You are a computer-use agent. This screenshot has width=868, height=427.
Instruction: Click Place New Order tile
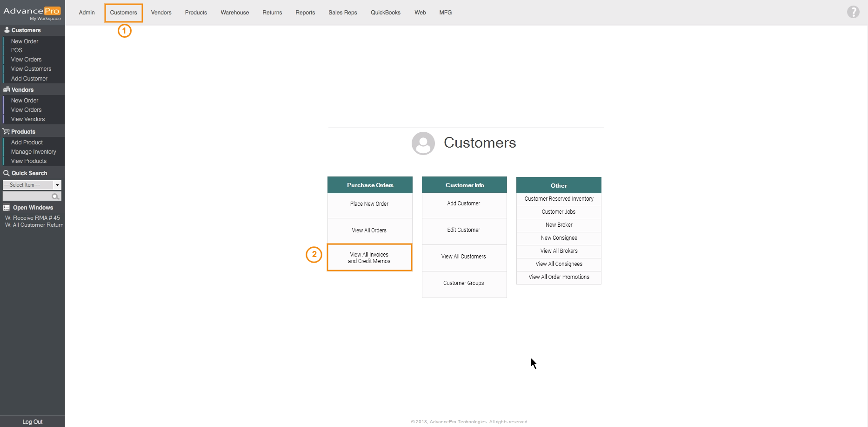click(369, 204)
